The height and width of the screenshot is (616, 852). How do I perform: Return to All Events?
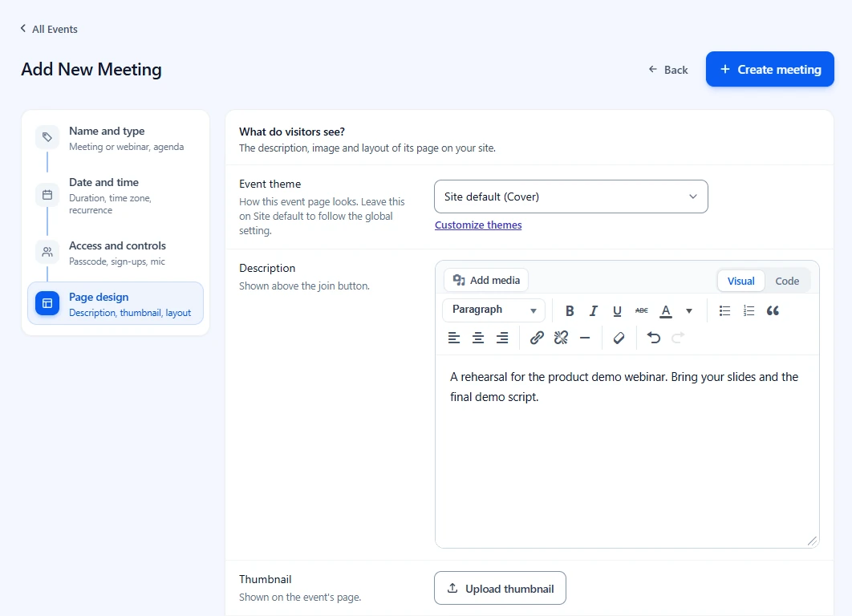49,30
